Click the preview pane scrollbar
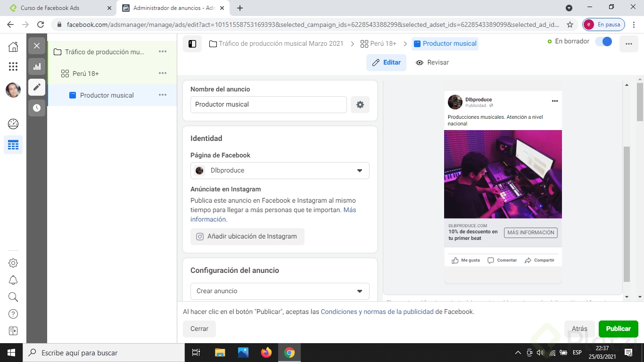 point(627,214)
